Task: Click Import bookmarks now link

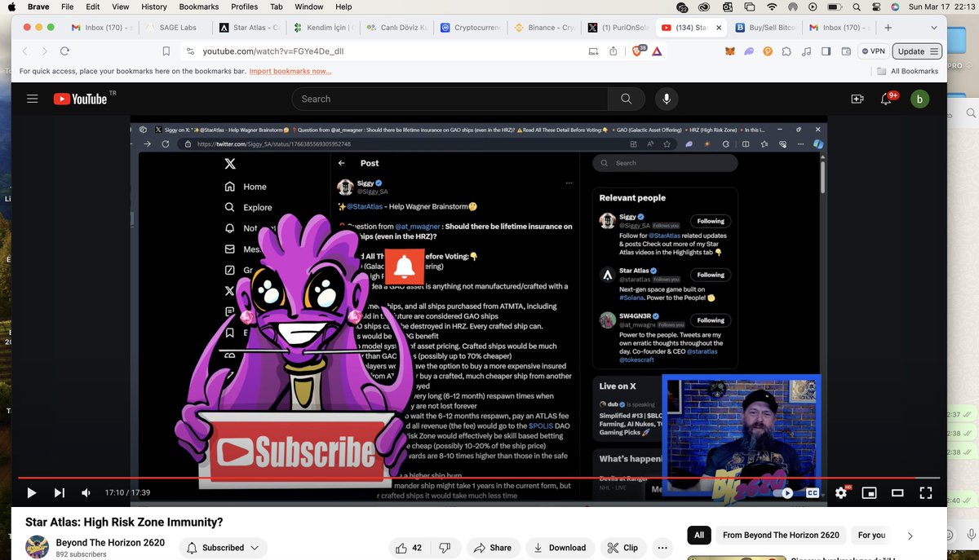Action: (x=290, y=71)
